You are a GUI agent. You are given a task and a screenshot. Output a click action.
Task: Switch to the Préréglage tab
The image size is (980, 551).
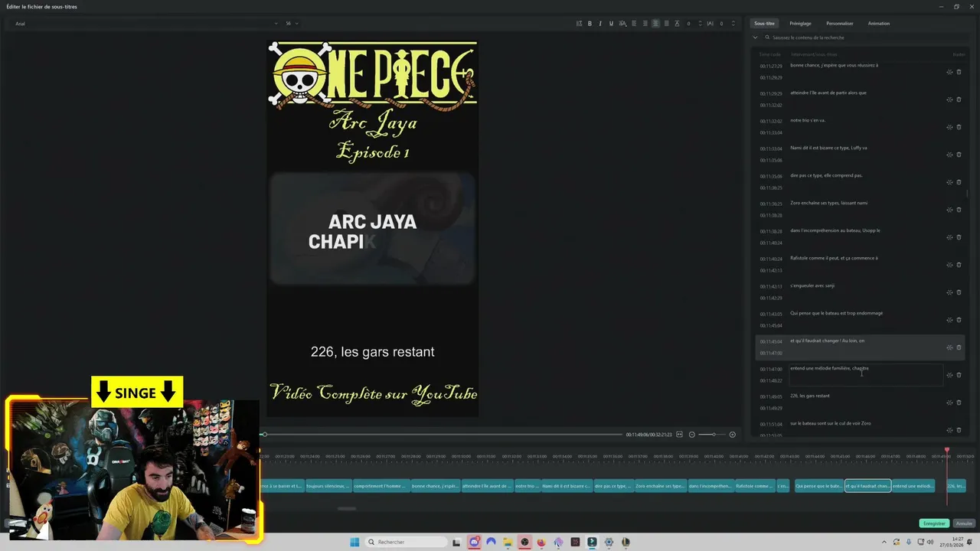coord(800,23)
